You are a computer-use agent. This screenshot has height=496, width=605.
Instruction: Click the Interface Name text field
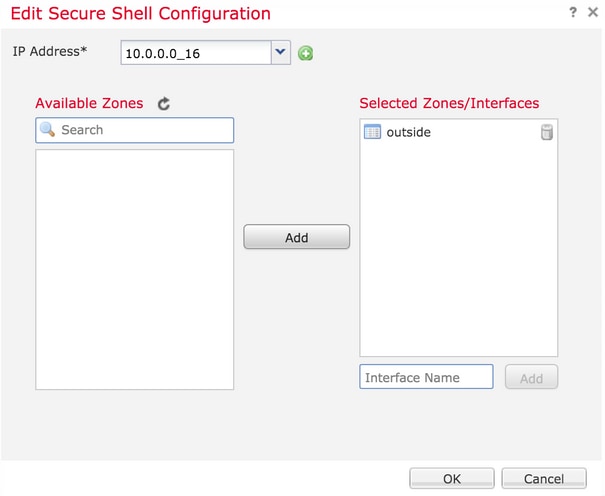426,377
